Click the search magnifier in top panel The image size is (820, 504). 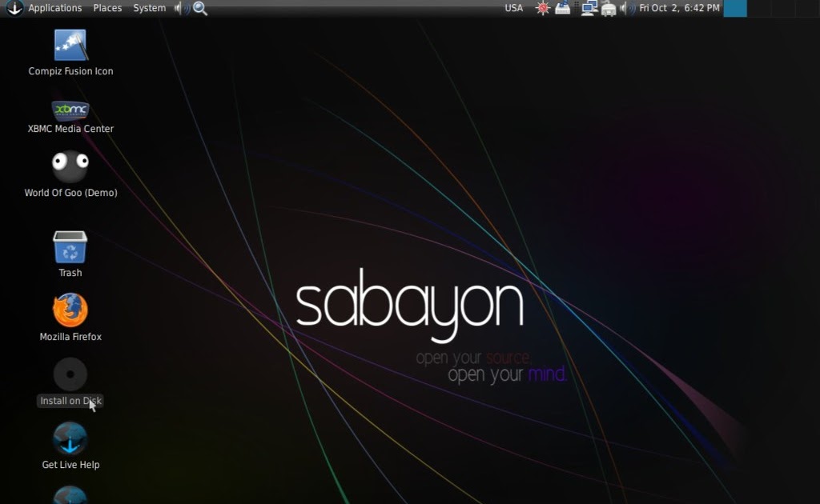click(x=200, y=8)
